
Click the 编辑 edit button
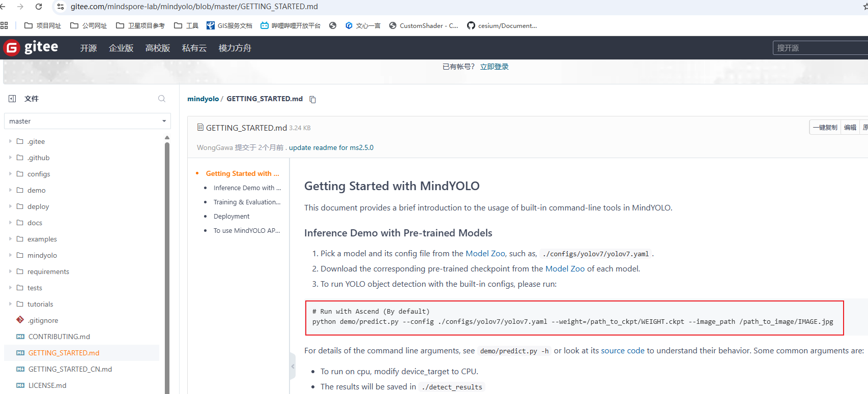(850, 127)
